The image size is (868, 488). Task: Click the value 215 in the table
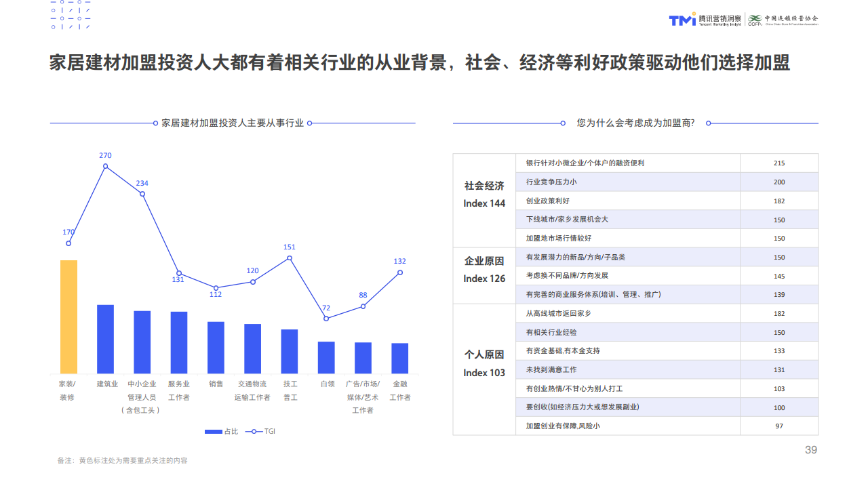tap(778, 163)
